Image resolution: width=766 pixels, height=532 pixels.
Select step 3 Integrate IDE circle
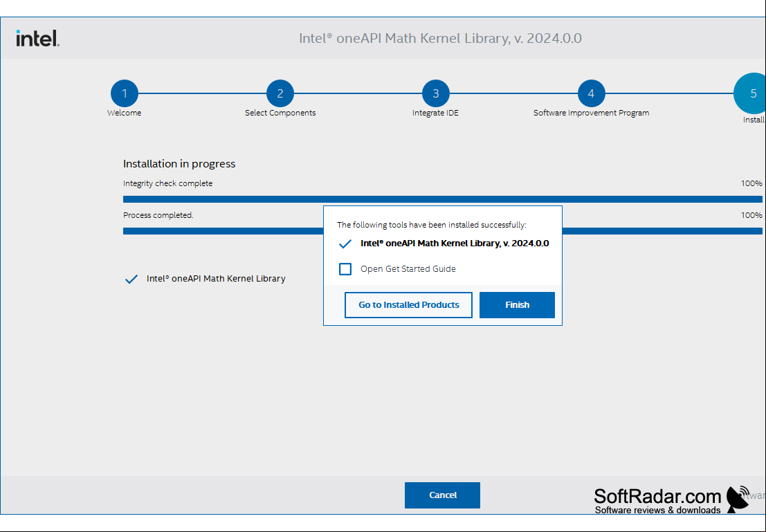(436, 93)
